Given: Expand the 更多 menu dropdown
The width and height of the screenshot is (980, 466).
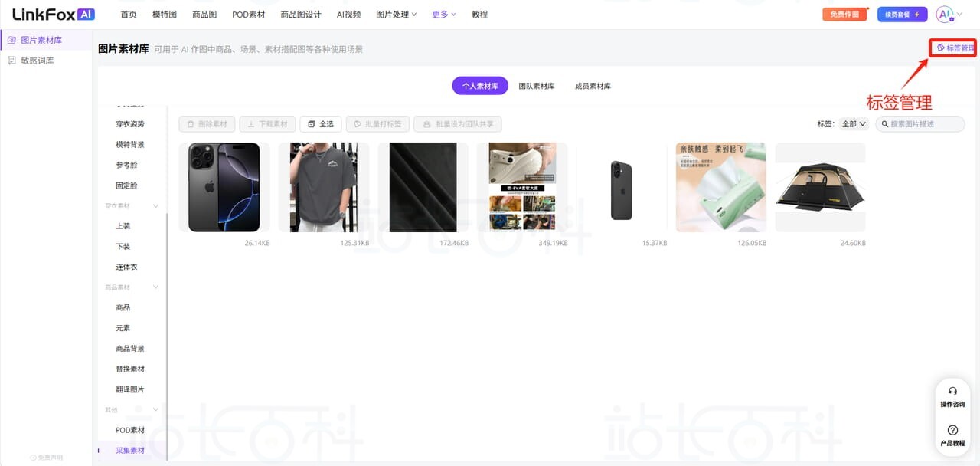Looking at the screenshot, I should 443,14.
